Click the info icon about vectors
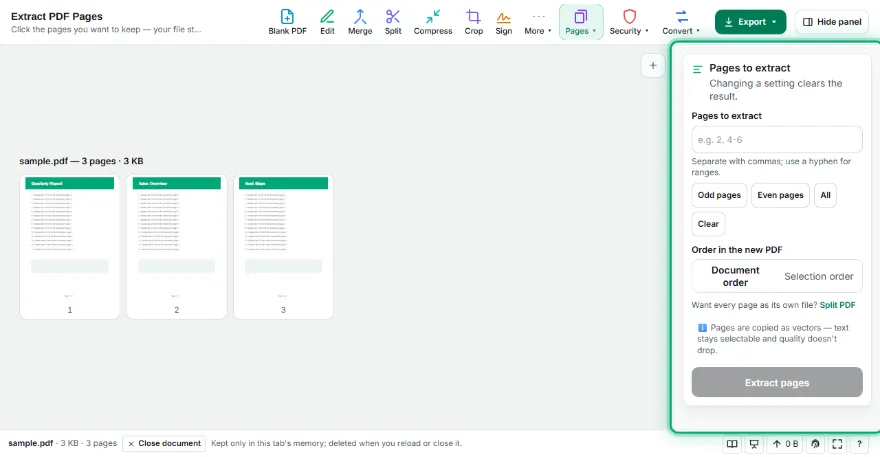 pyautogui.click(x=702, y=328)
